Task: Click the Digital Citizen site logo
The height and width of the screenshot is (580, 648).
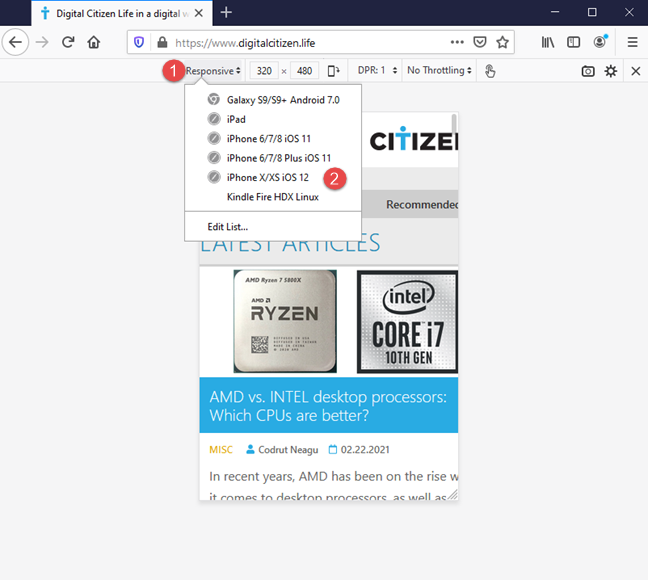Action: pyautogui.click(x=413, y=140)
